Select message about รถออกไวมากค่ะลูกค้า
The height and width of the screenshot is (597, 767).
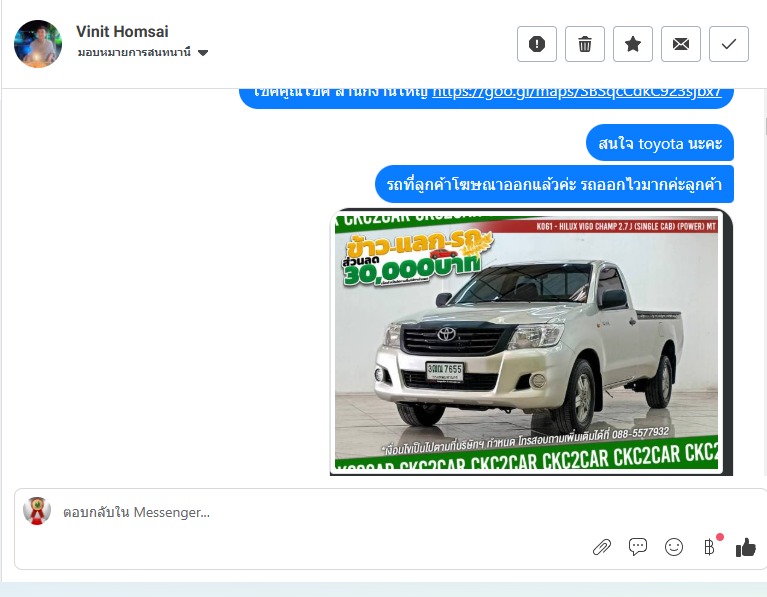(554, 184)
